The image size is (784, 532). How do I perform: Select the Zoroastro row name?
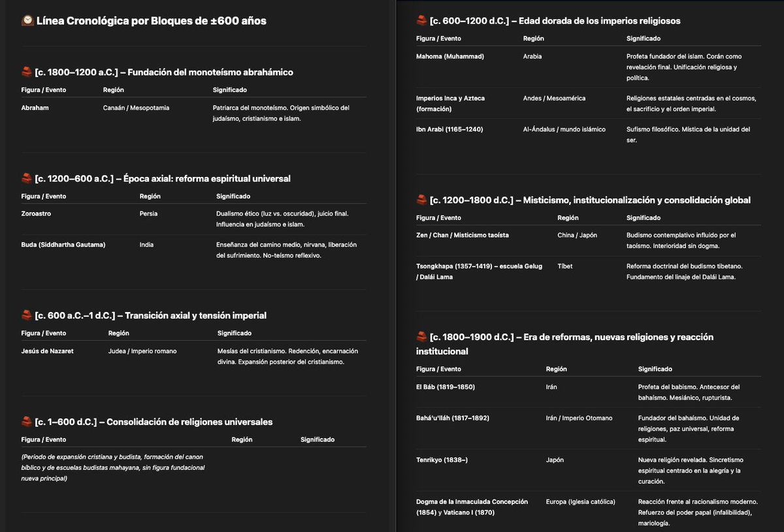click(x=37, y=213)
